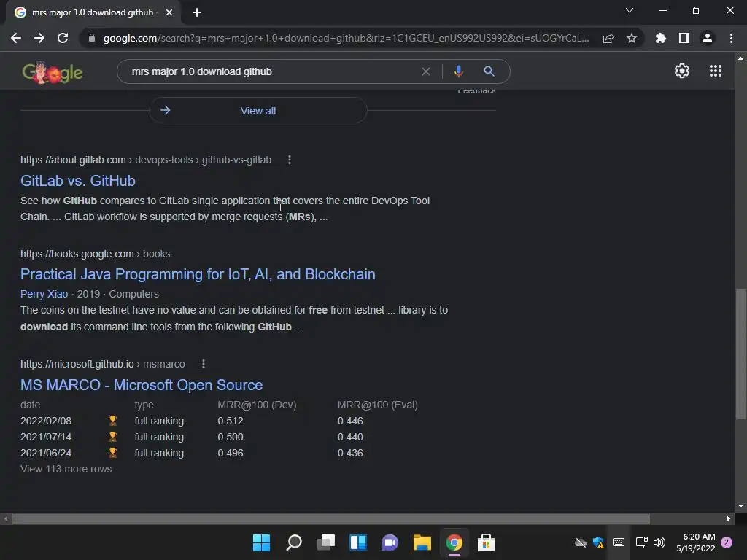The width and height of the screenshot is (747, 560).
Task: Click the books.google.com breadcrumb URL
Action: click(x=96, y=254)
